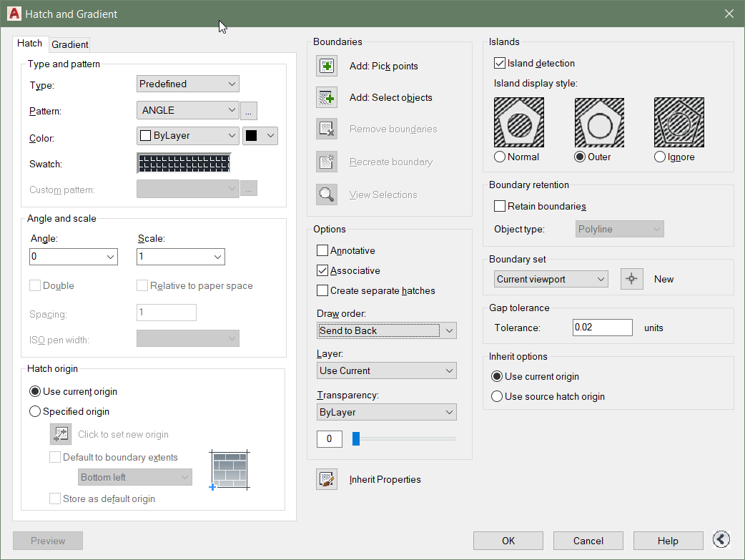Select the Normal island display style image

519,122
